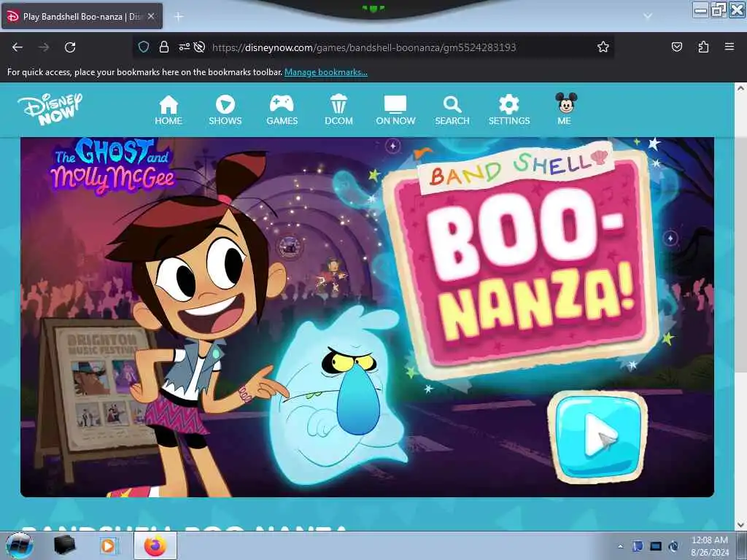This screenshot has width=747, height=560.
Task: Go to the DisneyNOW Home page
Action: point(169,110)
